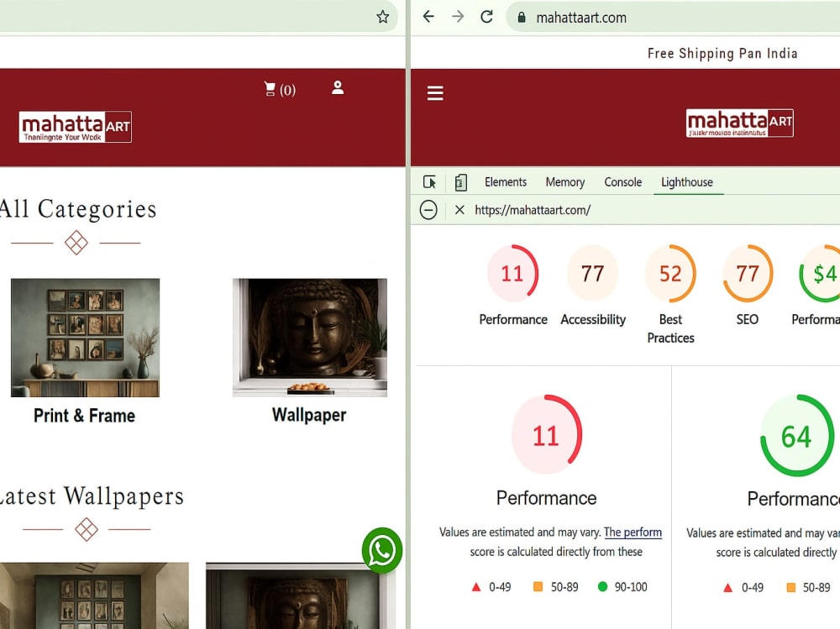840x629 pixels.
Task: Open 'The perform' calculator link
Action: tap(633, 532)
